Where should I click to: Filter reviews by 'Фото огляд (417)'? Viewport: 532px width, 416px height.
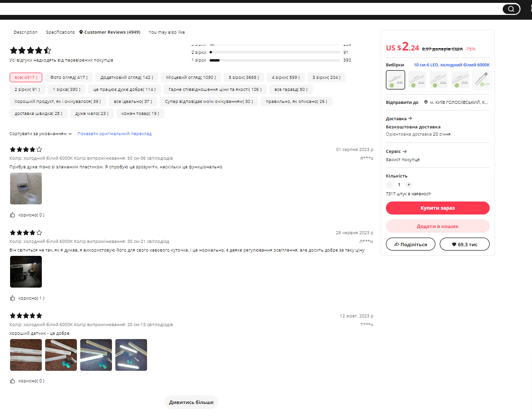coord(69,77)
